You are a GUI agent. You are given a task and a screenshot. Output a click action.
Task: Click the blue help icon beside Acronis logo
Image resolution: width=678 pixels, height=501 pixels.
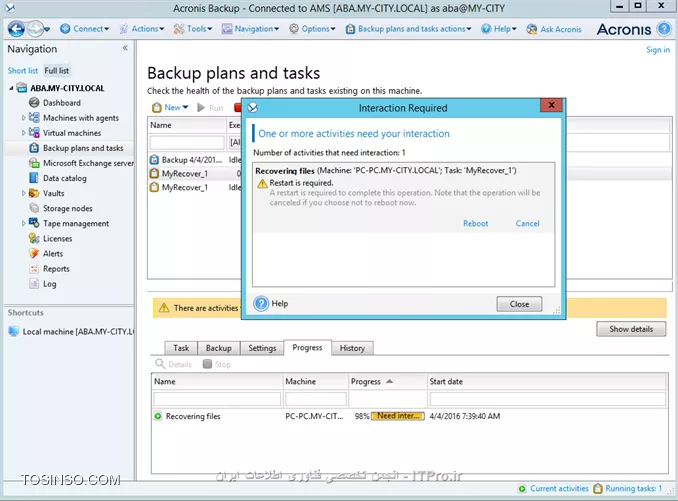[x=663, y=29]
